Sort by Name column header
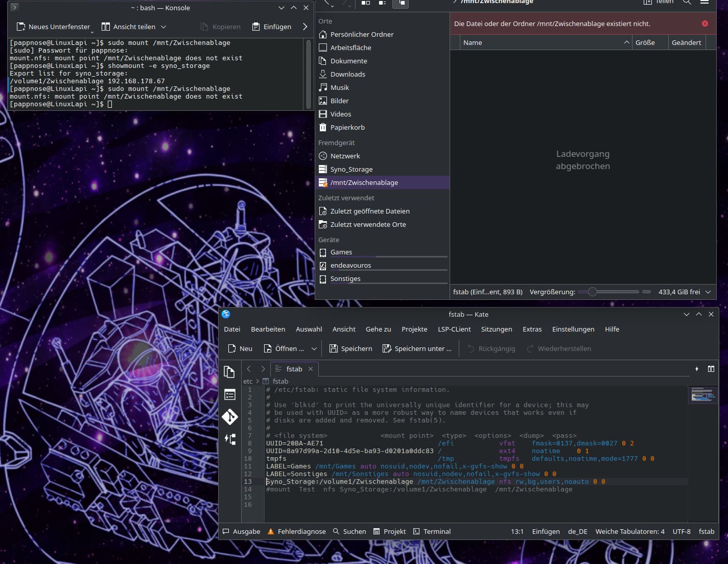The image size is (728, 564). tap(546, 42)
